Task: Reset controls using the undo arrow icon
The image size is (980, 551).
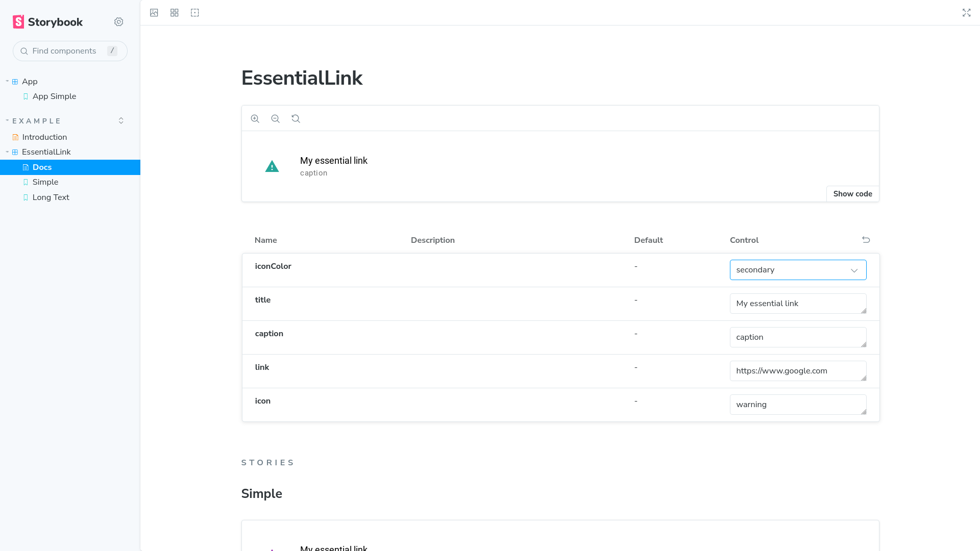Action: pyautogui.click(x=866, y=239)
